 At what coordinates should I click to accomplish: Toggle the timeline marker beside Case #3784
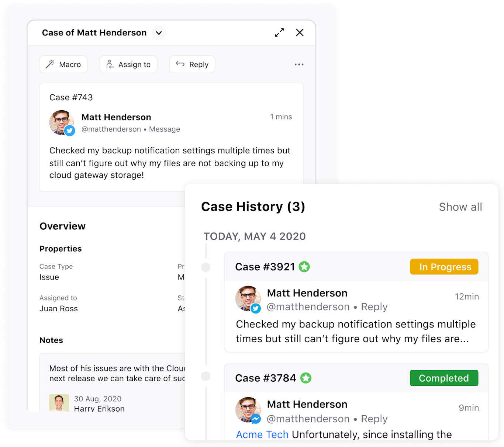click(x=206, y=376)
